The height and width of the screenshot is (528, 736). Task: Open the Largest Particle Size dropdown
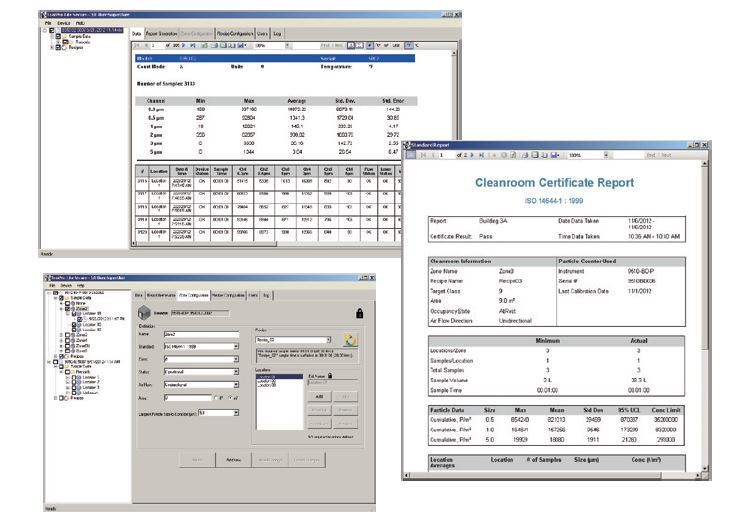point(236,413)
